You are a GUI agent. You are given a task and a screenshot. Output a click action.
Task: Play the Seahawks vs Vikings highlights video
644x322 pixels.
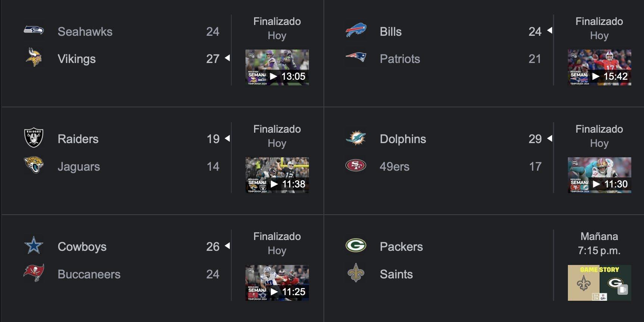click(277, 67)
